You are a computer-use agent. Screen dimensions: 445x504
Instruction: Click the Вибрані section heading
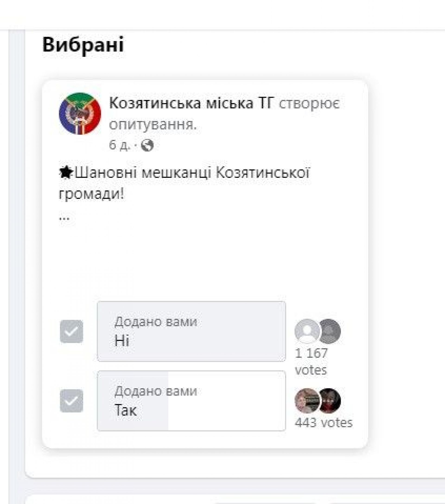click(83, 45)
